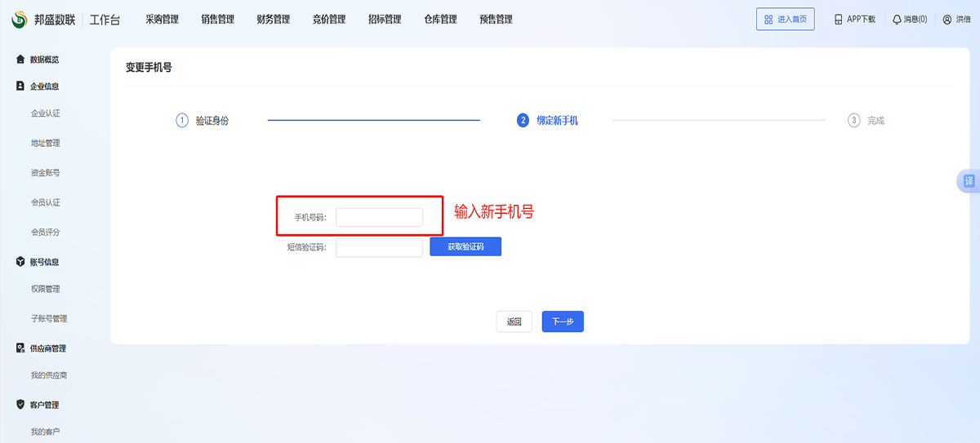The width and height of the screenshot is (980, 443).
Task: Click the phone icon beside APP下载
Action: [838, 20]
